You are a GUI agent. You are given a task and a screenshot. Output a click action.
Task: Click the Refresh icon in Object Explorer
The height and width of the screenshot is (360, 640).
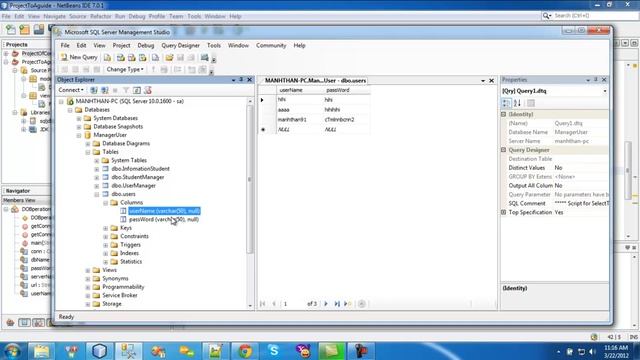pos(137,90)
